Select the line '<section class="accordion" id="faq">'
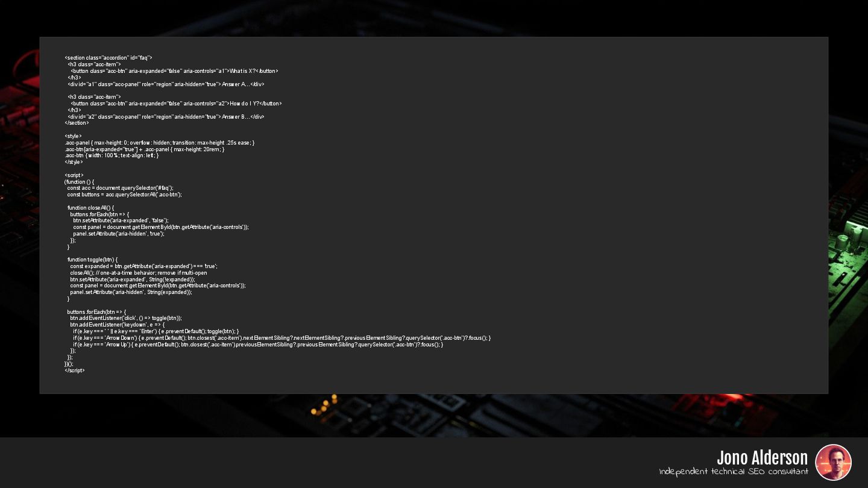This screenshot has width=868, height=488. [108, 58]
